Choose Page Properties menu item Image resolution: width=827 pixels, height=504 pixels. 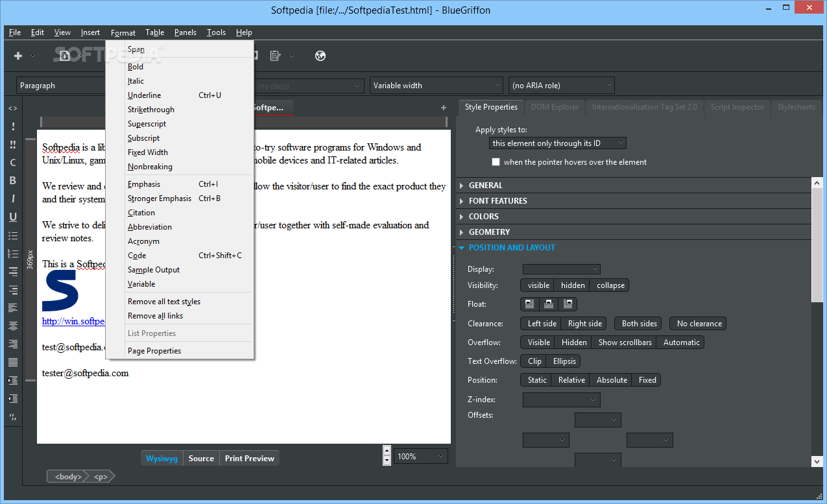(x=180, y=351)
